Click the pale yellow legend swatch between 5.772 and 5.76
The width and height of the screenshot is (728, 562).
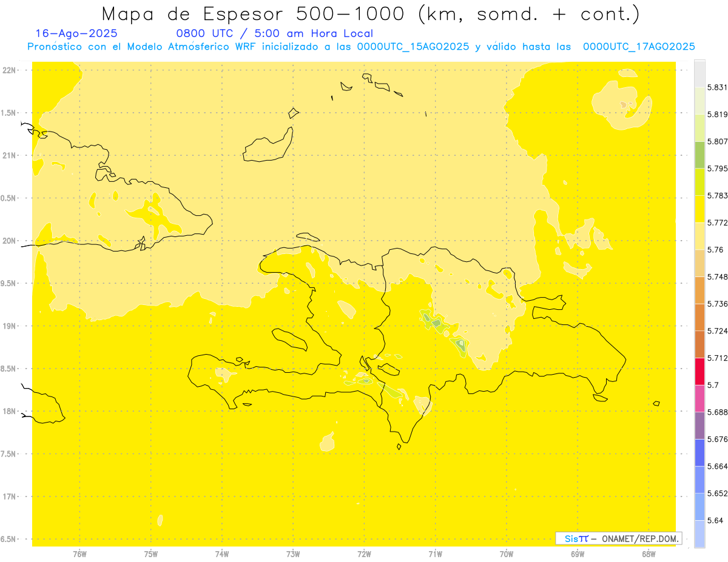tap(699, 236)
